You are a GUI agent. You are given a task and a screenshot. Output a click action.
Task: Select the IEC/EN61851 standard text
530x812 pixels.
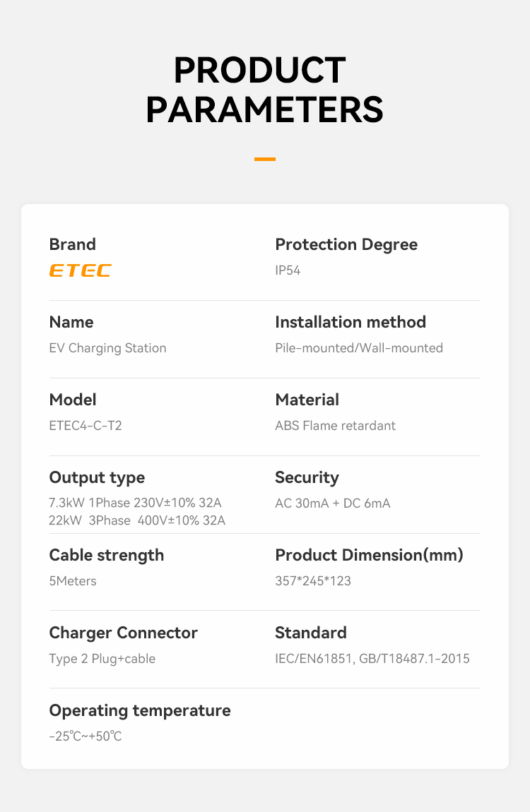point(314,659)
